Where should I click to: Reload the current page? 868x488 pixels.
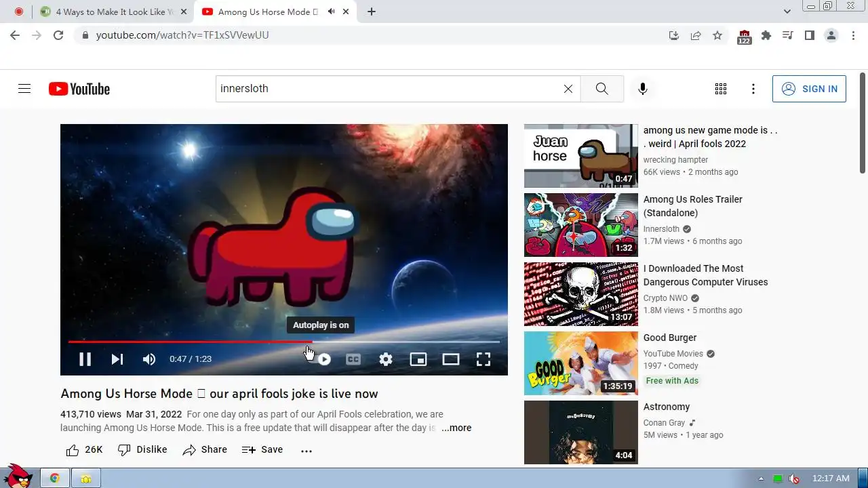[x=58, y=35]
